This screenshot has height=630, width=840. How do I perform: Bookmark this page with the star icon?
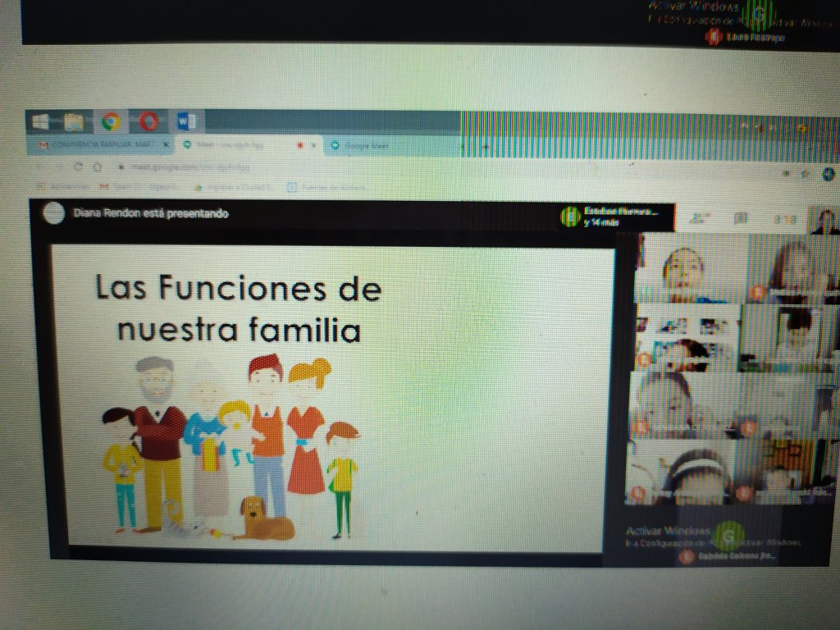[806, 173]
